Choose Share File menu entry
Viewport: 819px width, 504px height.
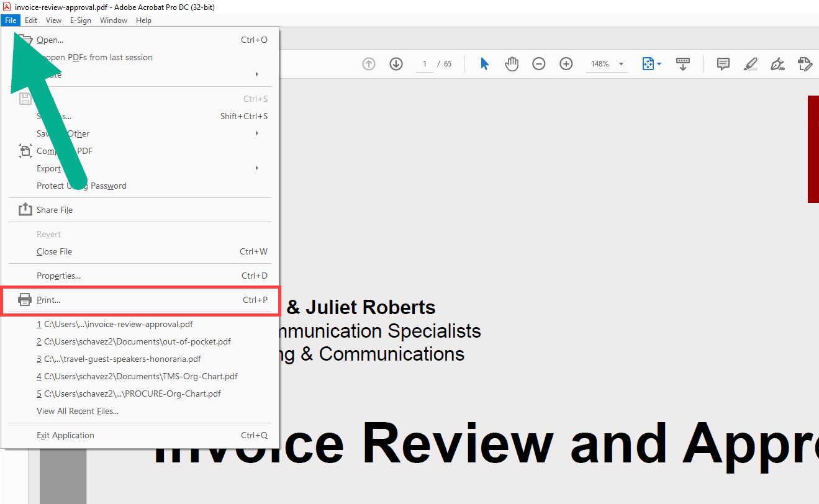tap(140, 210)
